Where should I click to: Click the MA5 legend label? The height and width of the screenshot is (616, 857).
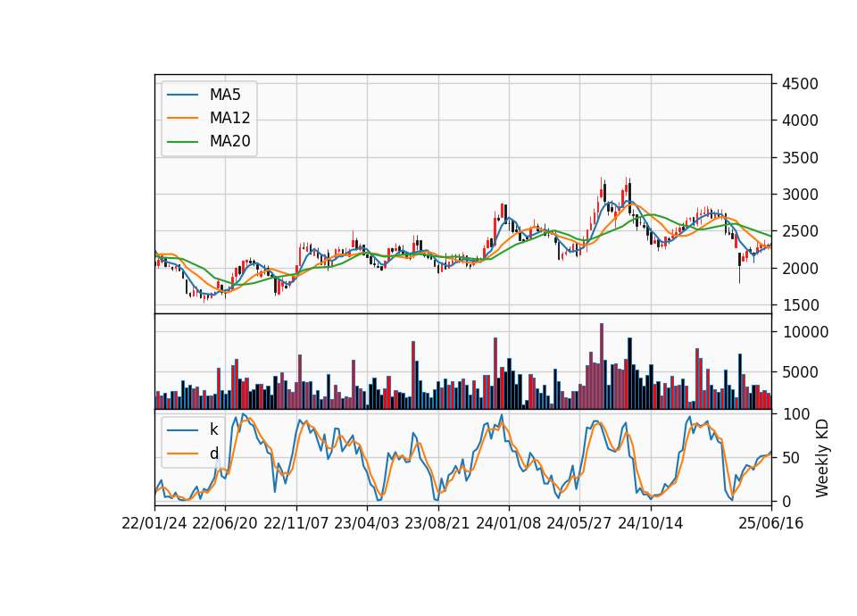pyautogui.click(x=225, y=95)
